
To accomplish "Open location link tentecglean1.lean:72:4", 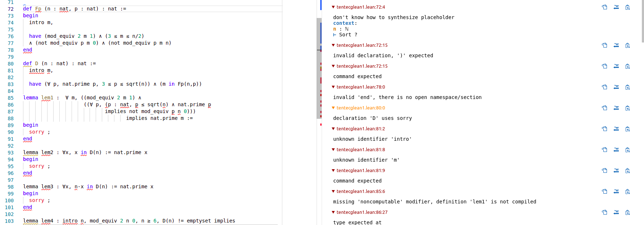I will click(360, 7).
